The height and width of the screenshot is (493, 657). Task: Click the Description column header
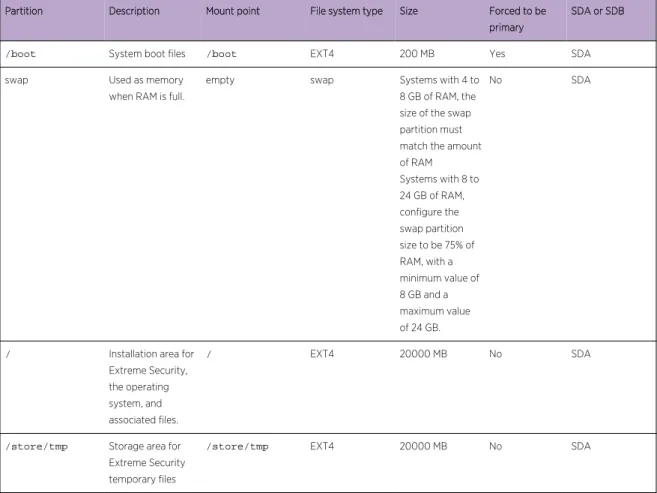tap(134, 11)
